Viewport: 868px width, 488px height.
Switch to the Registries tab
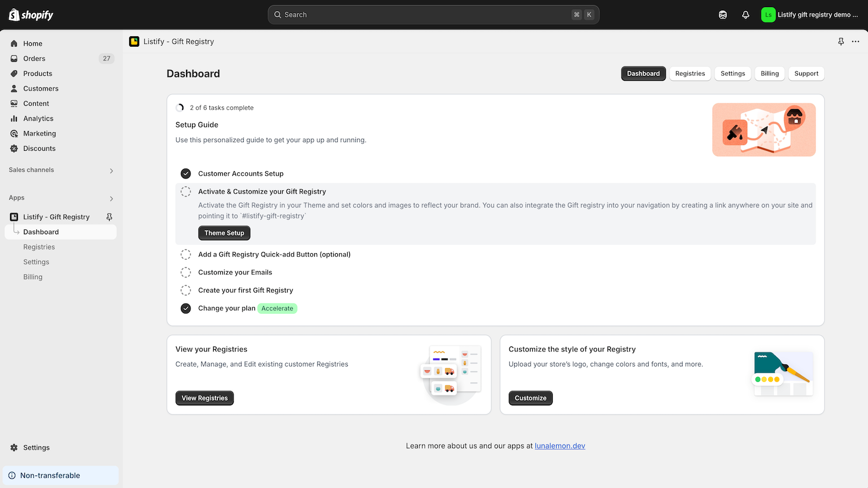[690, 73]
